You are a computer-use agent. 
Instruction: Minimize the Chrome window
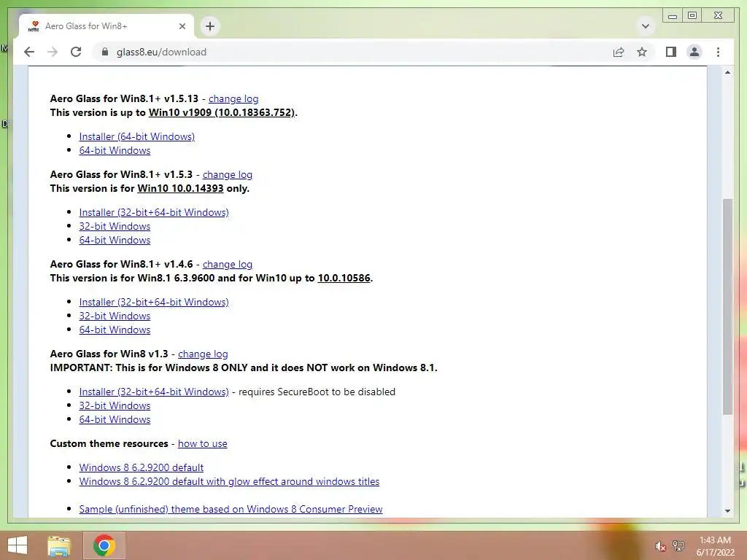tap(673, 16)
